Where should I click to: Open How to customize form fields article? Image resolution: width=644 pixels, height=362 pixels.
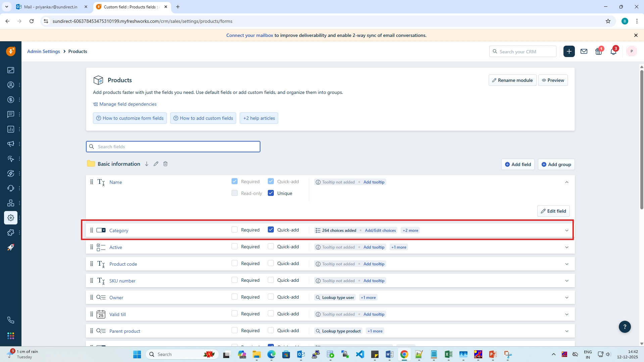130,118
